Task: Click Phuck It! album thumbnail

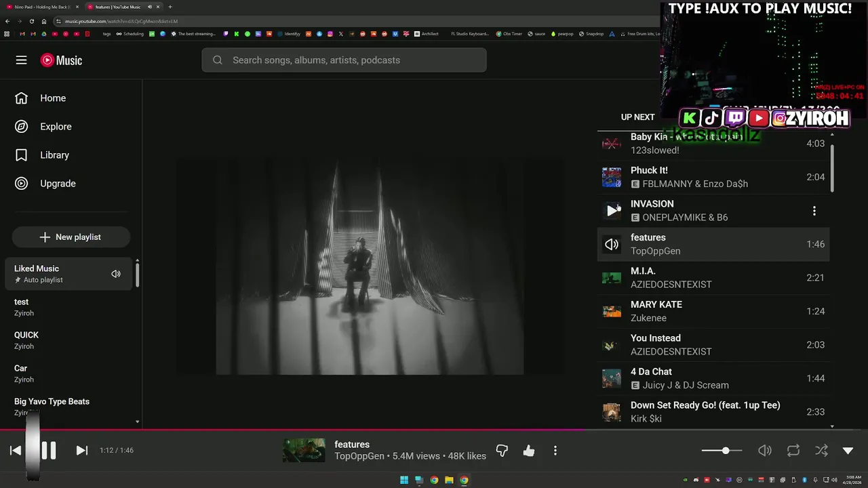Action: click(x=612, y=177)
